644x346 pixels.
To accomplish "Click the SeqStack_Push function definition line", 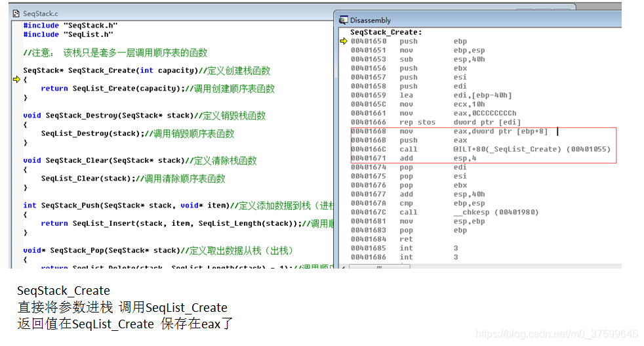I will click(178, 205).
